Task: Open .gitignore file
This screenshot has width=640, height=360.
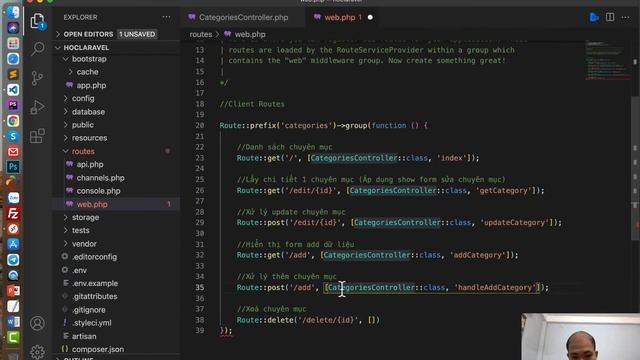Action: pyautogui.click(x=89, y=310)
